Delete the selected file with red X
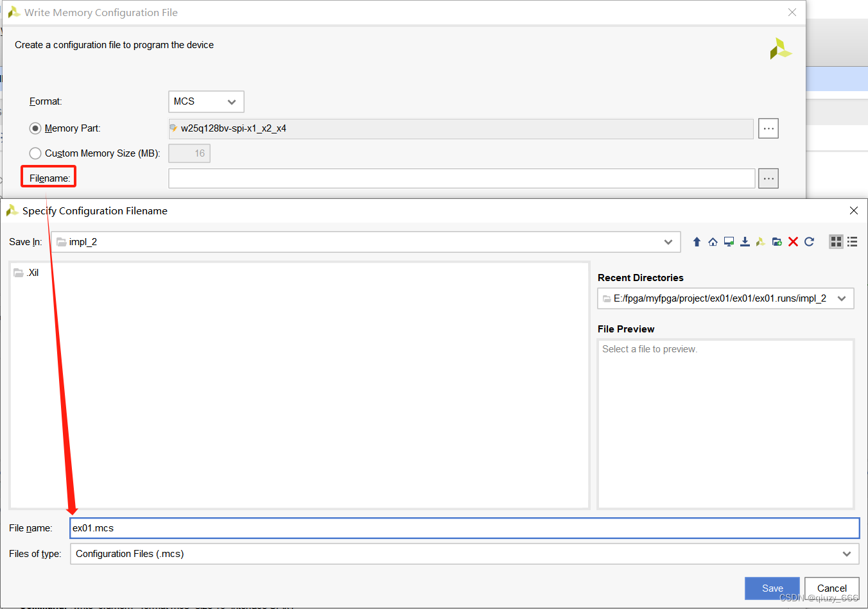868x609 pixels. coord(793,242)
